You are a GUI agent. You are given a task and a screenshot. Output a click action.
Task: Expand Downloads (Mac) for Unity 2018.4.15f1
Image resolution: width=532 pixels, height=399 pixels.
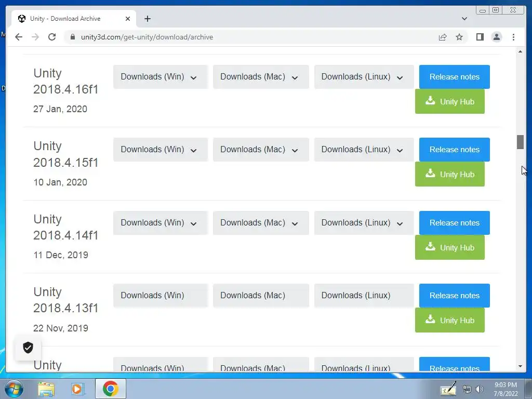click(x=261, y=150)
